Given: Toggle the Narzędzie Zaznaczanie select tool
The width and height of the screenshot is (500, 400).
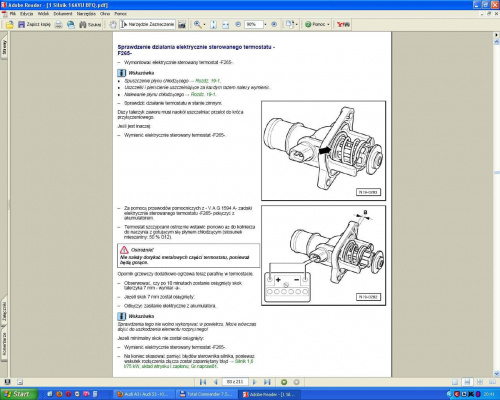Looking at the screenshot, I should click(148, 24).
